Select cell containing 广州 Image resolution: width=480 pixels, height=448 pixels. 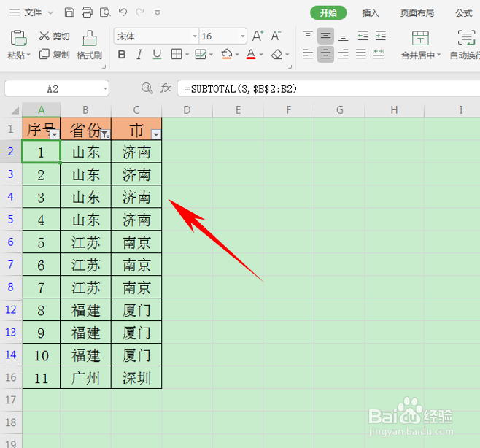(86, 377)
